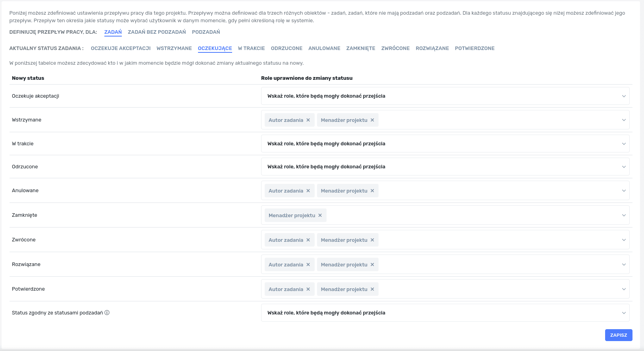
Task: Select ODRZUCONE current status tab
Action: [x=286, y=48]
